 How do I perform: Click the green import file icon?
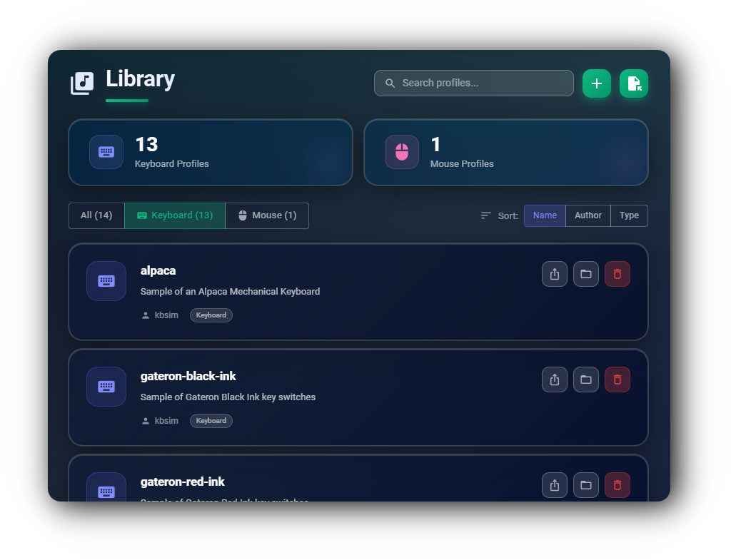[x=634, y=83]
